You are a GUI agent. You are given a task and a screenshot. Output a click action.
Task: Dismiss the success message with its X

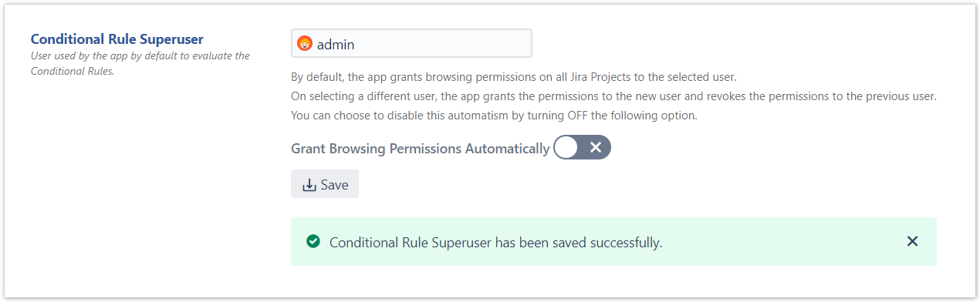click(912, 242)
